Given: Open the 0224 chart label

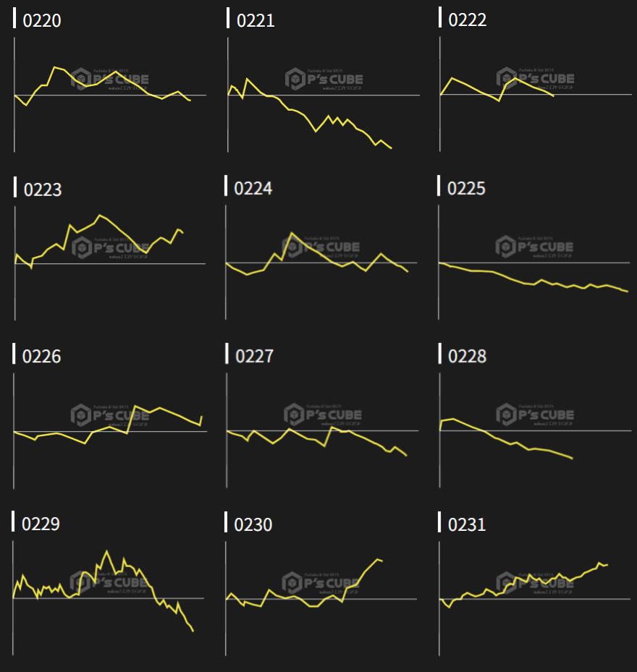Looking at the screenshot, I should pyautogui.click(x=253, y=188).
